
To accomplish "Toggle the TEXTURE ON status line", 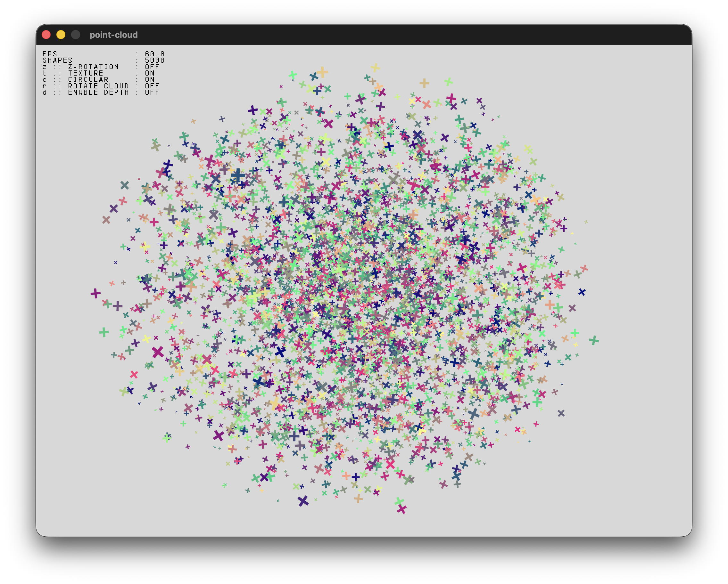I will [x=98, y=73].
